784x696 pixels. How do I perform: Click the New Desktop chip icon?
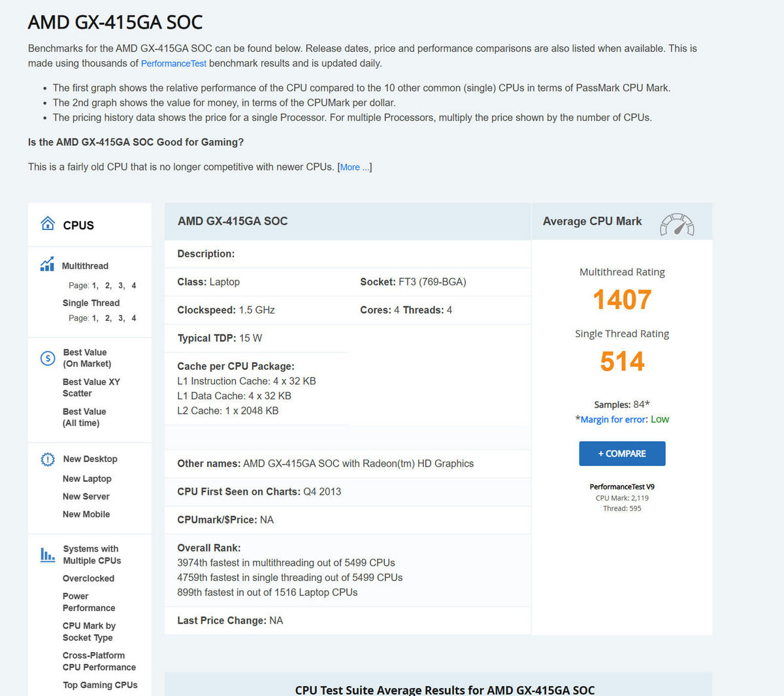point(47,459)
